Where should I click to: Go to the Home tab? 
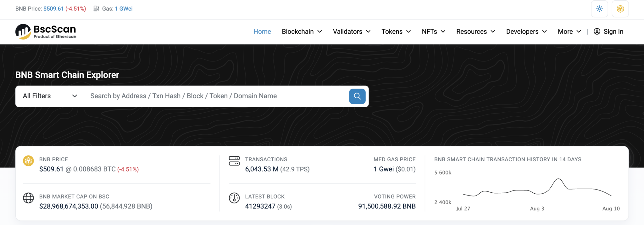[x=262, y=32]
